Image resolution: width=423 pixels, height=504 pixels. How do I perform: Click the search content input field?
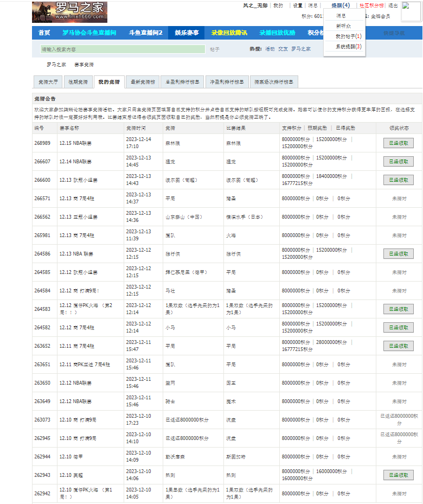click(122, 49)
